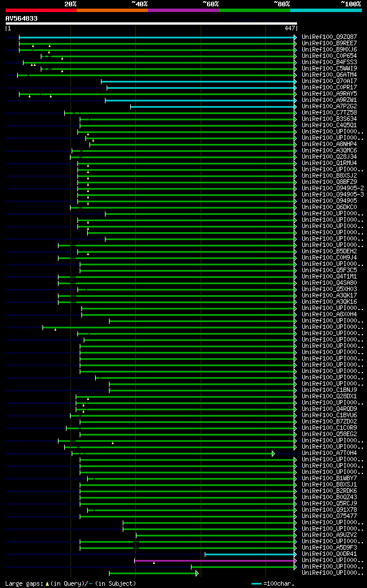Open hit UniRef100_Q28J34
367x588 pixels.
(x=329, y=157)
